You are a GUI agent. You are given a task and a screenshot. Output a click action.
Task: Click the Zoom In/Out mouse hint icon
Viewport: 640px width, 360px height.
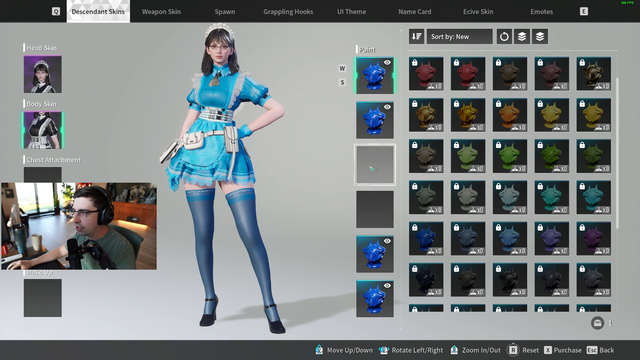[454, 350]
